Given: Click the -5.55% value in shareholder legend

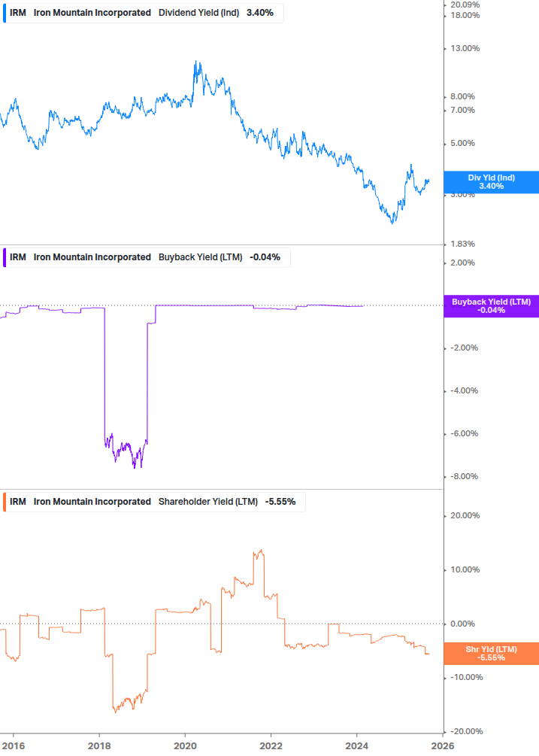Looking at the screenshot, I should pos(280,502).
